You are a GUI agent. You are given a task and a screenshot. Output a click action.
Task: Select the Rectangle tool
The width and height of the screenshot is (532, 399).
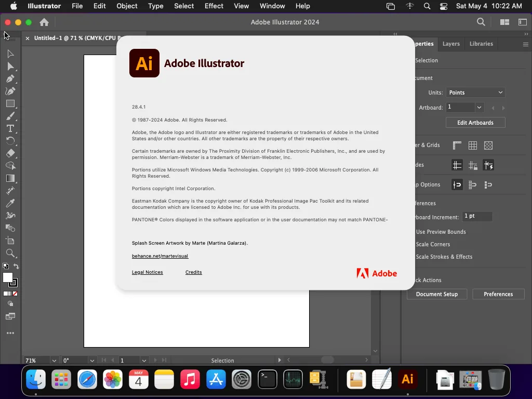10,103
